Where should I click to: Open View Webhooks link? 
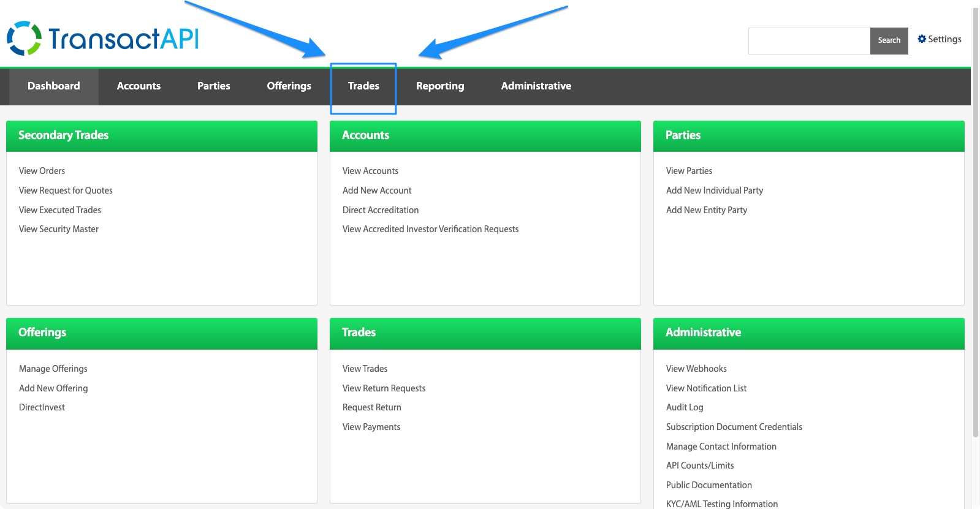(x=696, y=369)
